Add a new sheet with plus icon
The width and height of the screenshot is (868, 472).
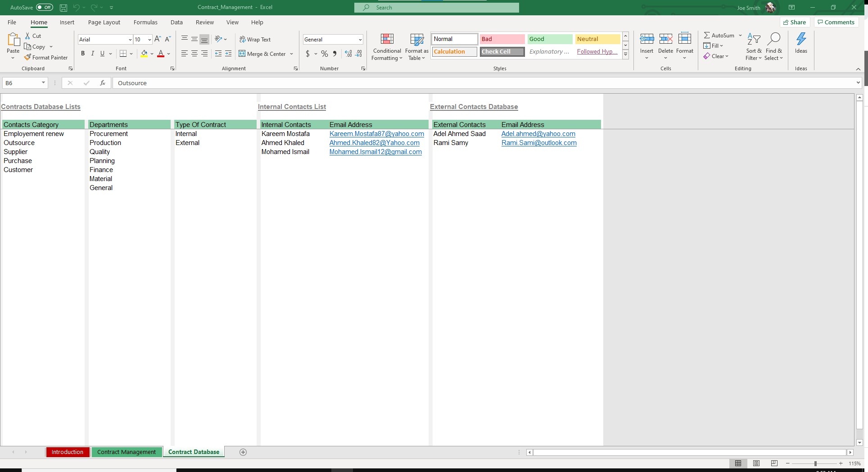point(243,452)
